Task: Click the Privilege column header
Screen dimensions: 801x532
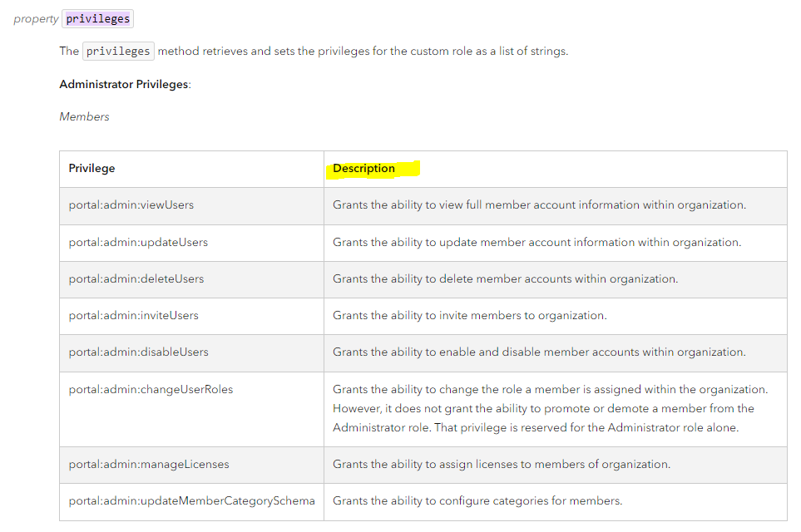Action: pos(91,168)
